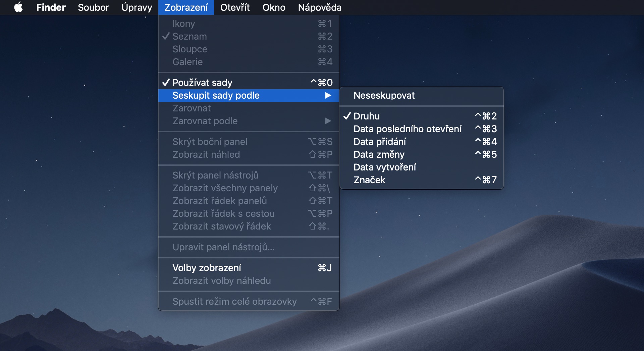Image resolution: width=644 pixels, height=351 pixels.
Task: Choose Neseskupovat in the submenu
Action: tap(421, 95)
